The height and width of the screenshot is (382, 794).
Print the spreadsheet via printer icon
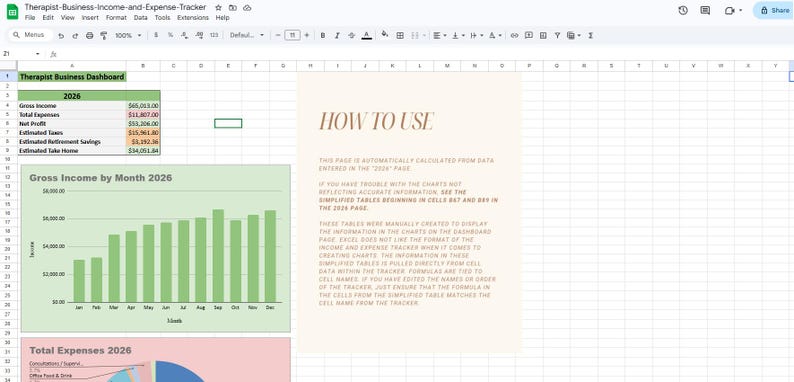point(90,35)
